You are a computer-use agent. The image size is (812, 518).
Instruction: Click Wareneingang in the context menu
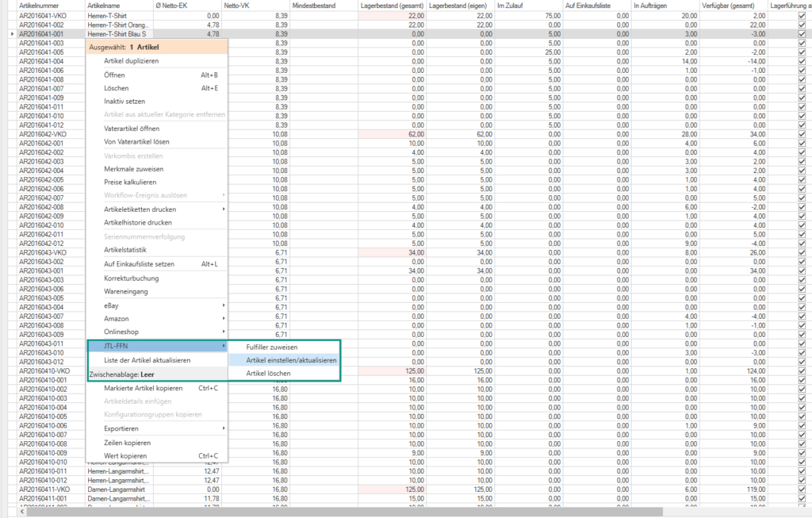[x=125, y=291]
